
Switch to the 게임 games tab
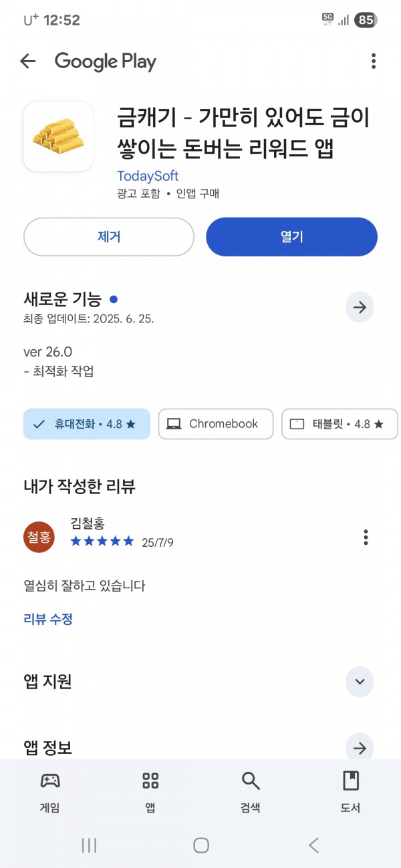(50, 792)
